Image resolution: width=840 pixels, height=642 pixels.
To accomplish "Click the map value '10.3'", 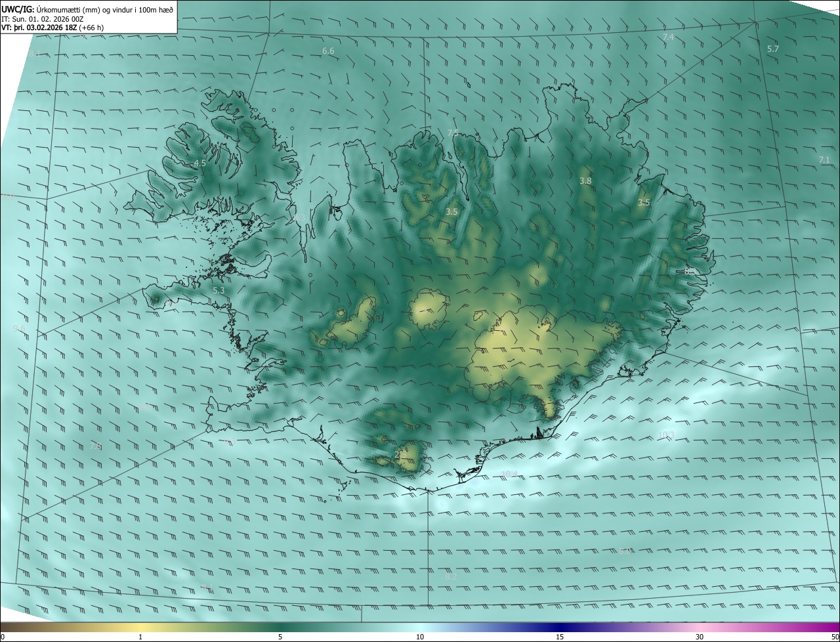I will (666, 435).
